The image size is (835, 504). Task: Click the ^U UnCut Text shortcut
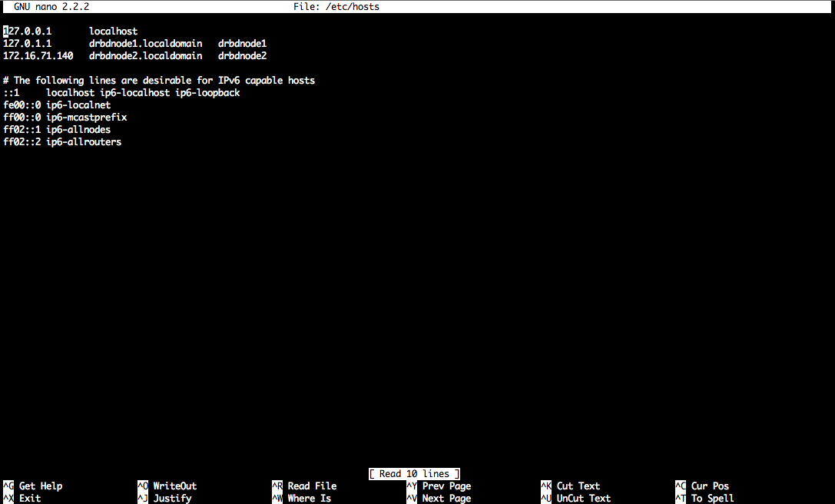coord(575,498)
